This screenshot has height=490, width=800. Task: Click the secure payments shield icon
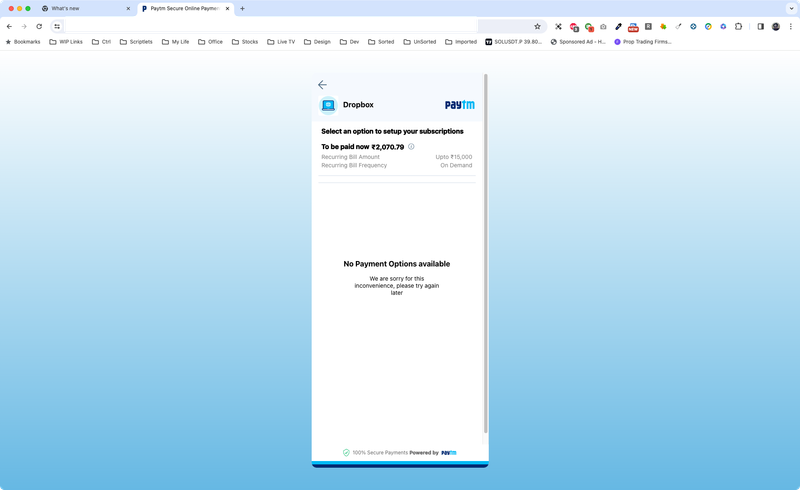point(346,453)
